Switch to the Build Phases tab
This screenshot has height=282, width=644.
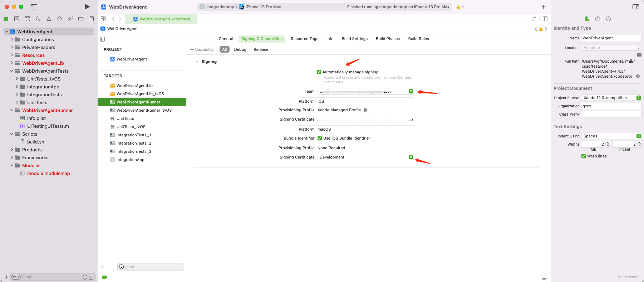tap(388, 39)
